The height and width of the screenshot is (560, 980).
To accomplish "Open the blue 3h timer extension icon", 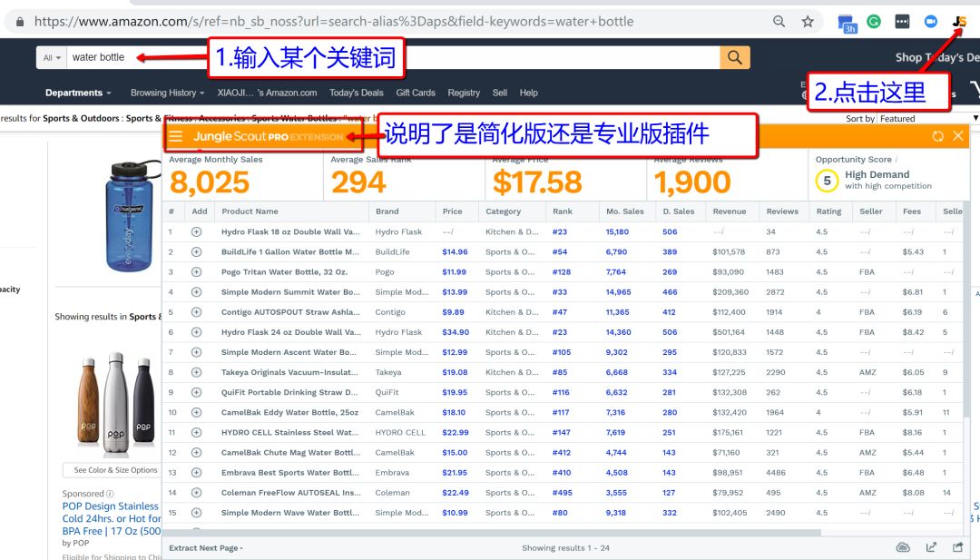I will click(848, 24).
